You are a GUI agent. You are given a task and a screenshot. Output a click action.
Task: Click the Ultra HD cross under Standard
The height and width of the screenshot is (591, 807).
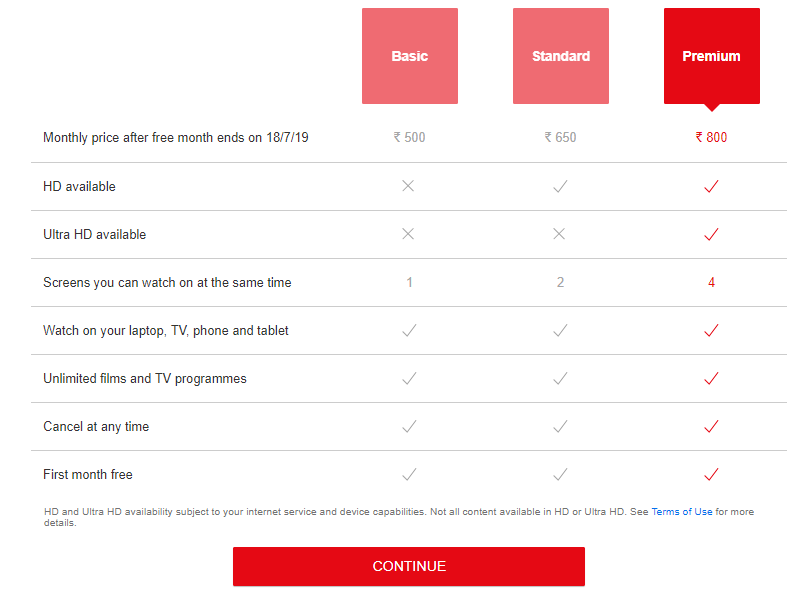[560, 234]
